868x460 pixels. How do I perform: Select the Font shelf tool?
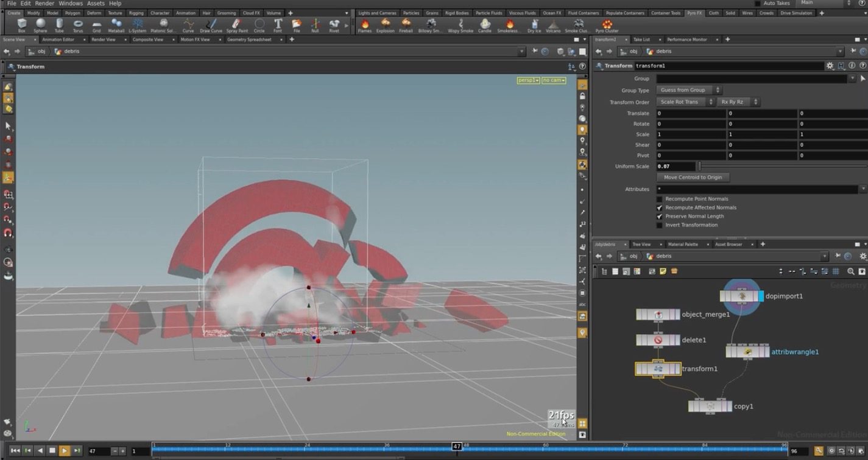pyautogui.click(x=278, y=26)
